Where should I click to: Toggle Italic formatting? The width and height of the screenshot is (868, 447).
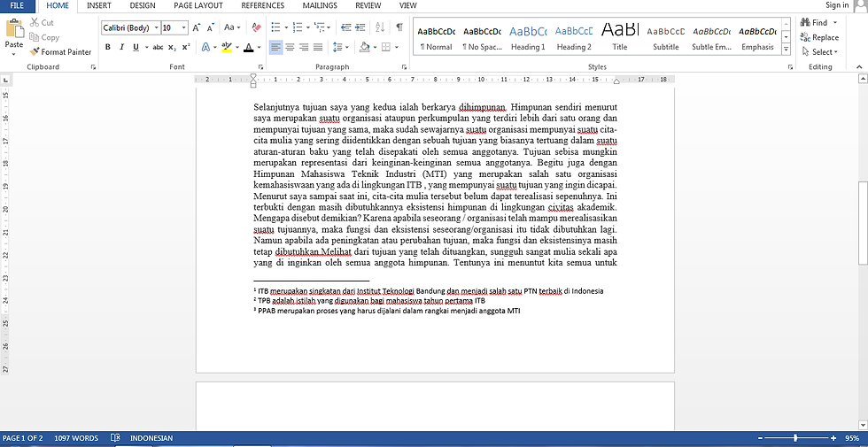click(122, 47)
